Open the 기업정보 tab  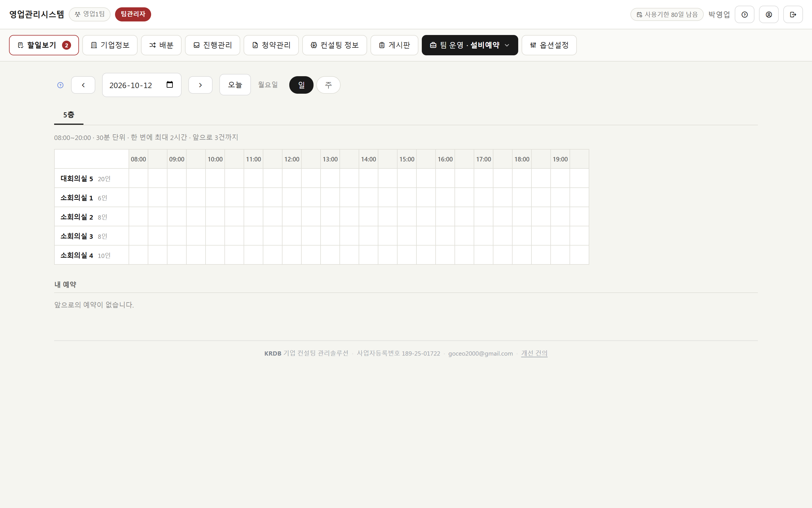[110, 45]
